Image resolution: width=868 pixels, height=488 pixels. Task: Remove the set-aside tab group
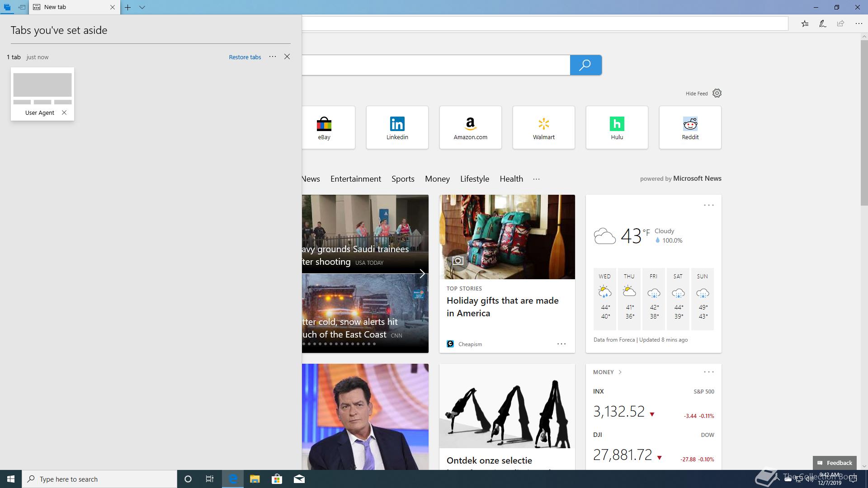pos(287,56)
